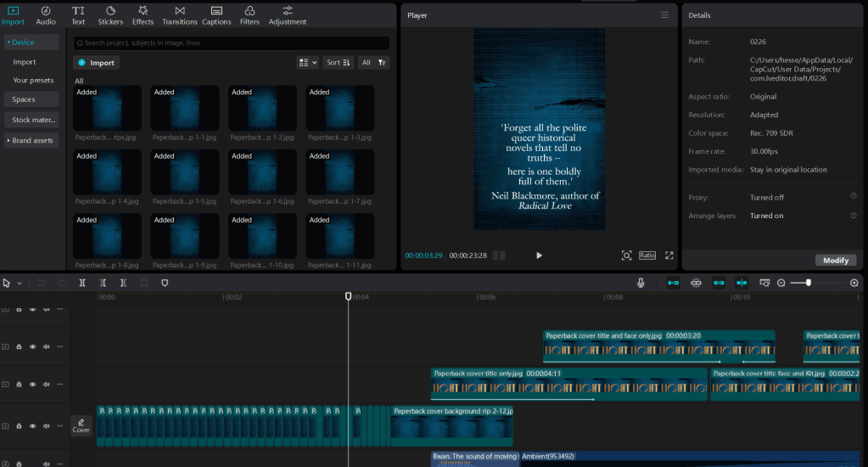Click the zoom-in timeline plus icon

[x=854, y=283]
